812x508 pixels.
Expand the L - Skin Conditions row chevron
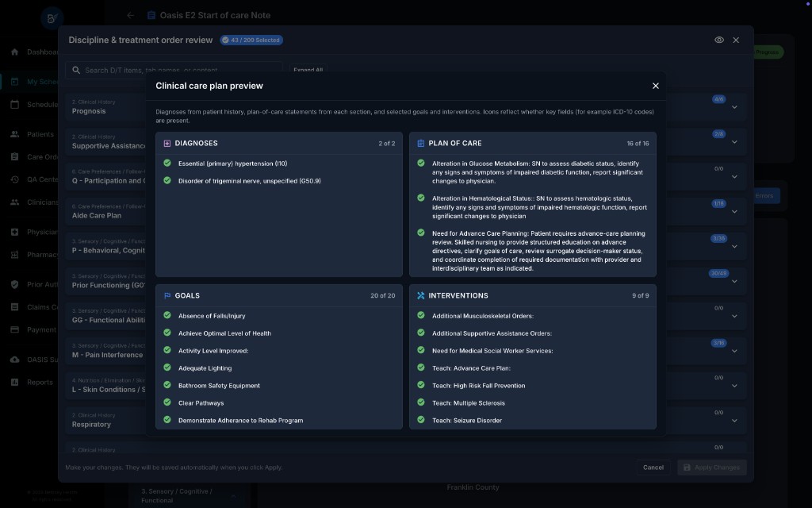coord(734,386)
